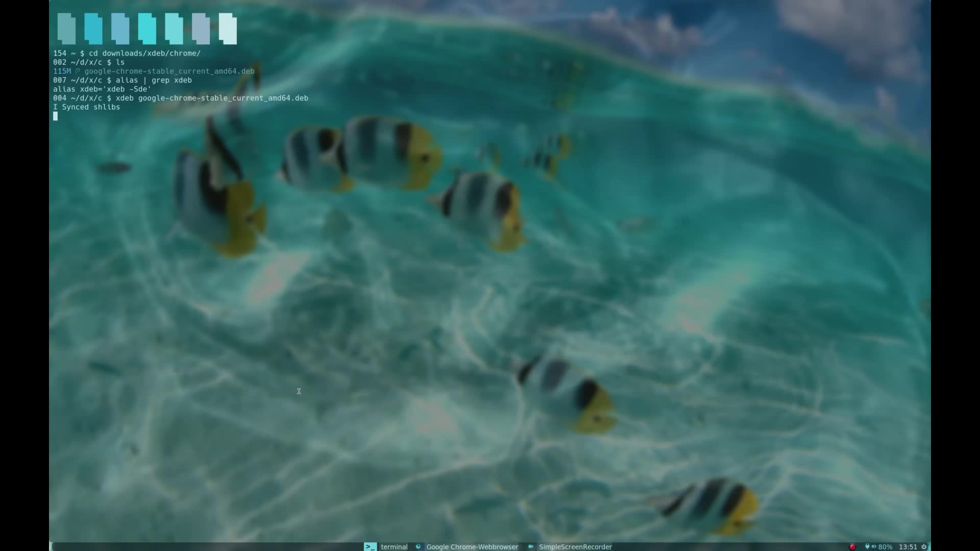Click the fourth bright turquoise color block
This screenshot has height=551, width=980.
tap(147, 29)
